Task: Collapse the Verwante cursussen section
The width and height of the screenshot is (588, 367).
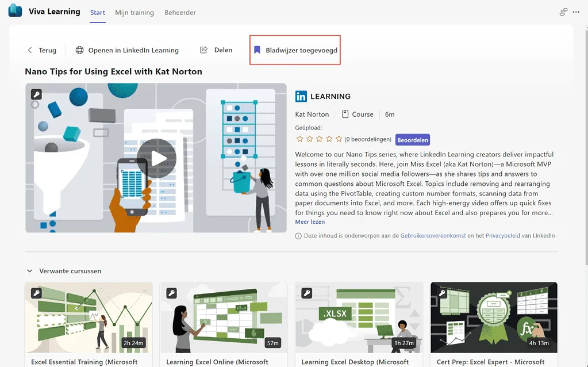Action: [30, 271]
